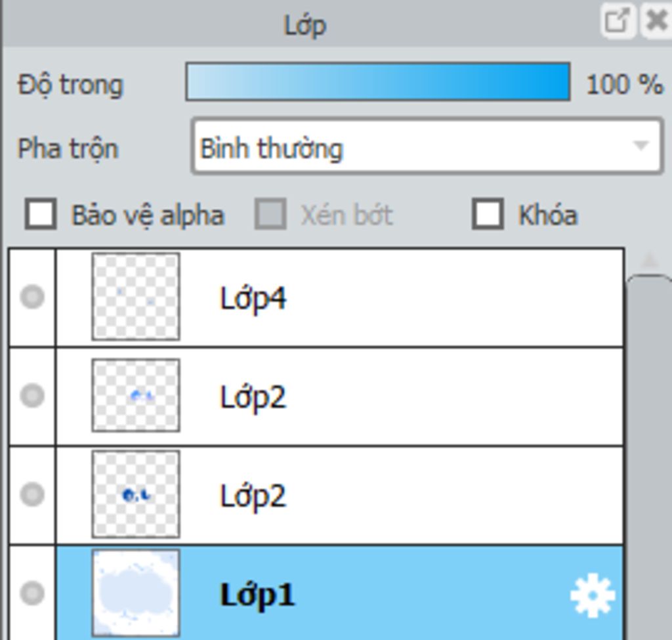Viewport: 672px width, 640px height.
Task: Click the Lớp4 layer thumbnail
Action: pyautogui.click(x=136, y=297)
